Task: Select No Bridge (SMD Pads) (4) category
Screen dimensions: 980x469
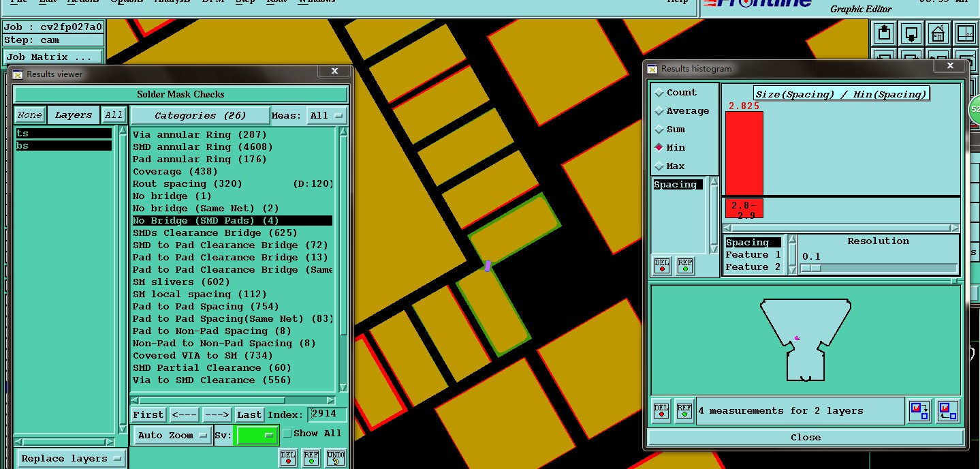Action: 232,221
